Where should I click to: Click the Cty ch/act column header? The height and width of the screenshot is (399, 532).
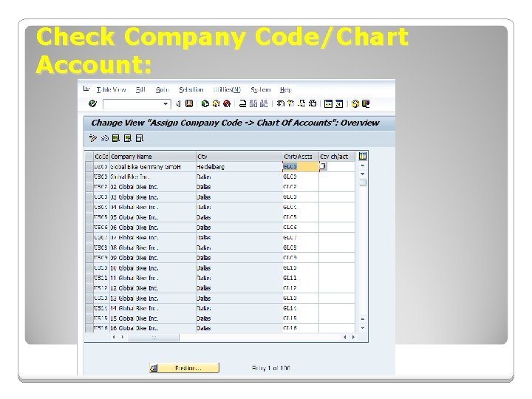tap(337, 157)
